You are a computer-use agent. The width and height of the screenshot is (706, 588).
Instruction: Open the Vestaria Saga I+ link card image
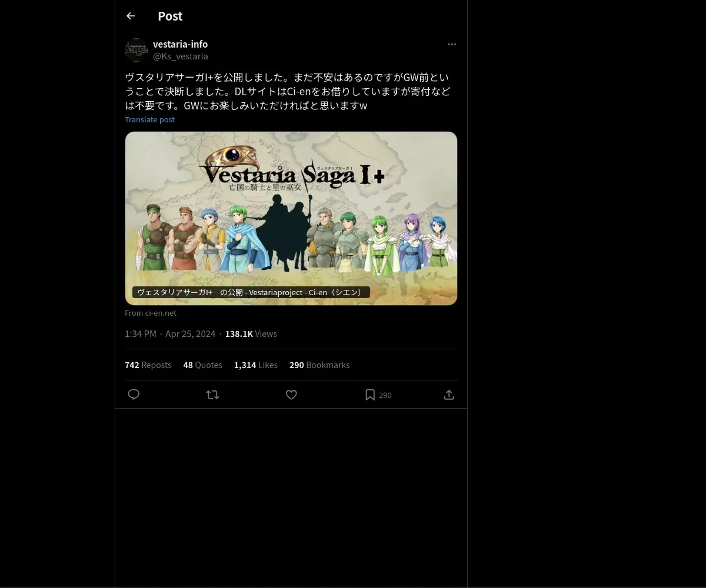[x=291, y=218]
